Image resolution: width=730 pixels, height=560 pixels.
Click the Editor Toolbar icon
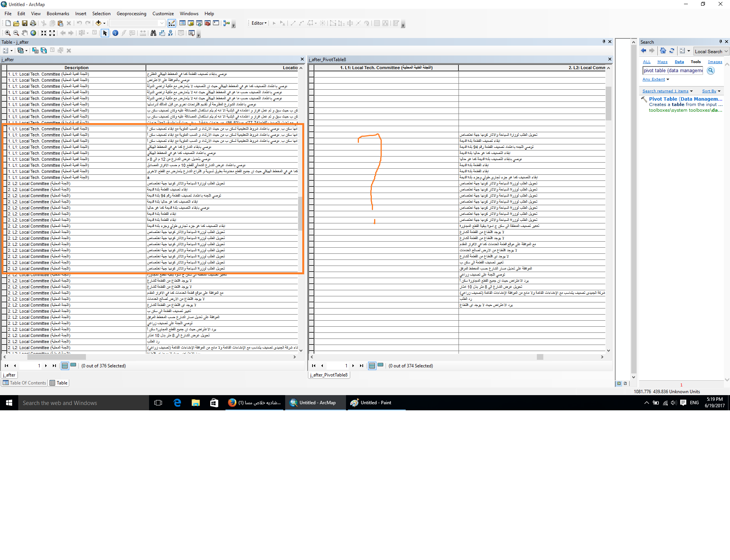(171, 23)
